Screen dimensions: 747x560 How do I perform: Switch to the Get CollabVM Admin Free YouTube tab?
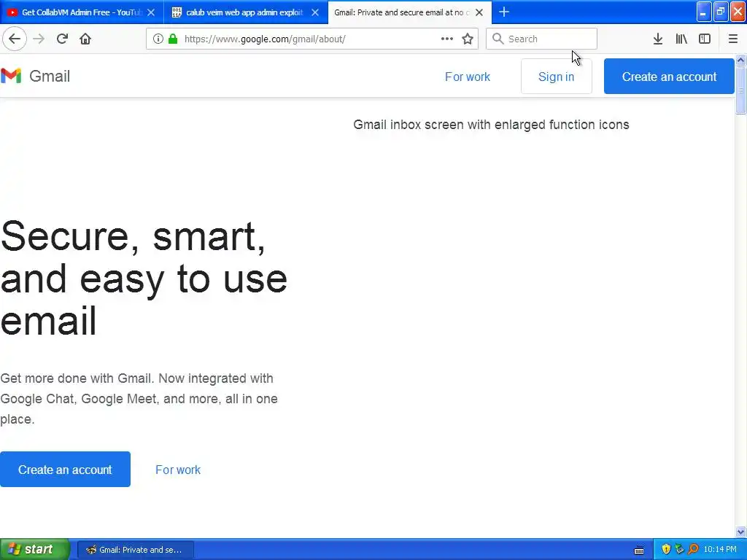pyautogui.click(x=82, y=12)
